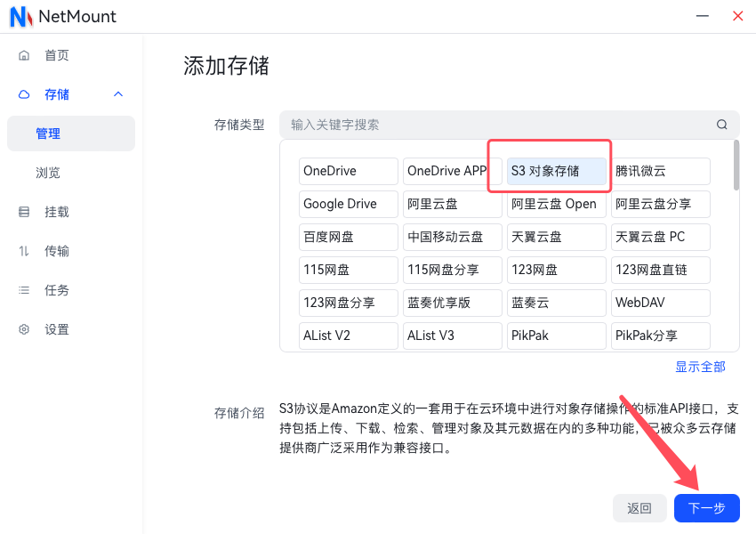
Task: Click the list icon beside 任务
Action: [24, 290]
